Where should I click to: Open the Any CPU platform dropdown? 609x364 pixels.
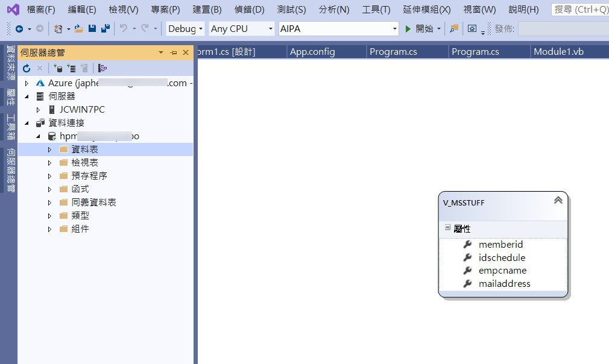click(242, 29)
